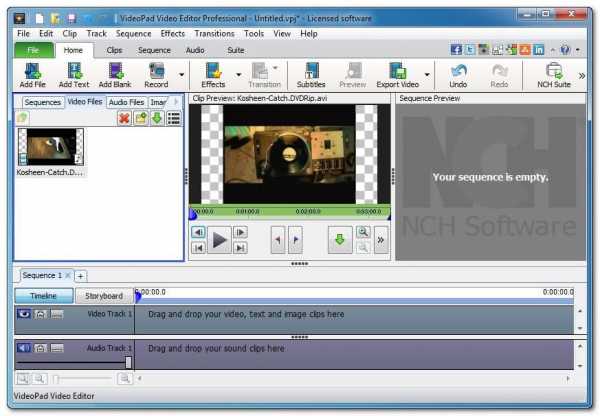The width and height of the screenshot is (600, 416).
Task: Click the blue timeline playhead marker
Action: (x=138, y=295)
